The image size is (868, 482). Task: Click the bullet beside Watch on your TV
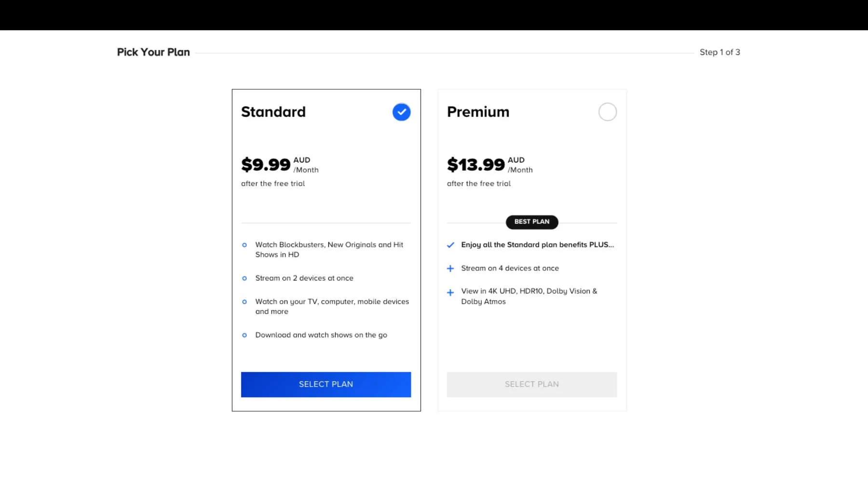[244, 302]
